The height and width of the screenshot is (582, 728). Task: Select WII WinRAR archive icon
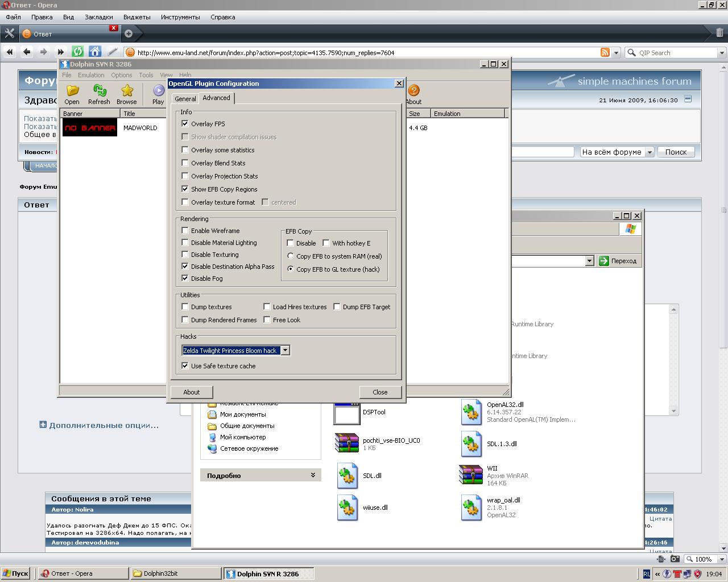(x=471, y=475)
